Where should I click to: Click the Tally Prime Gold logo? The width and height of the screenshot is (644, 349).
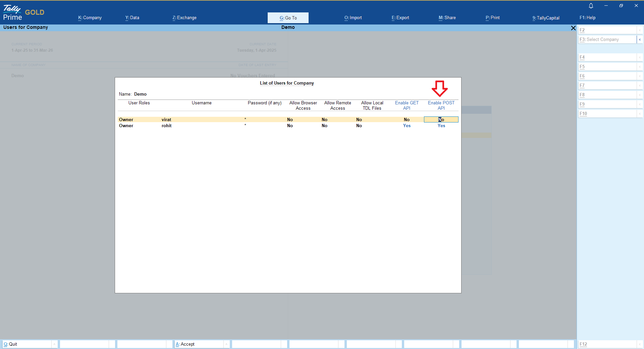click(x=23, y=13)
